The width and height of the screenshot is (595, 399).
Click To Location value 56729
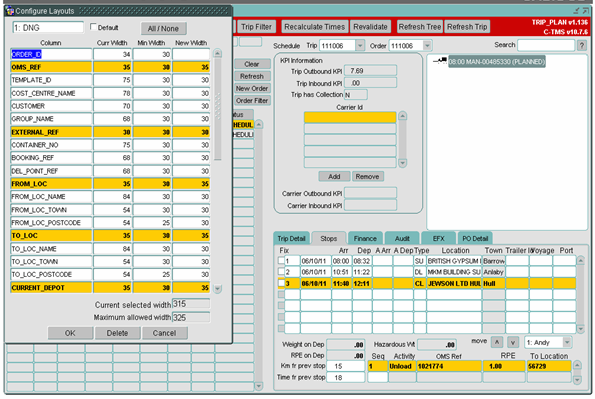point(549,366)
